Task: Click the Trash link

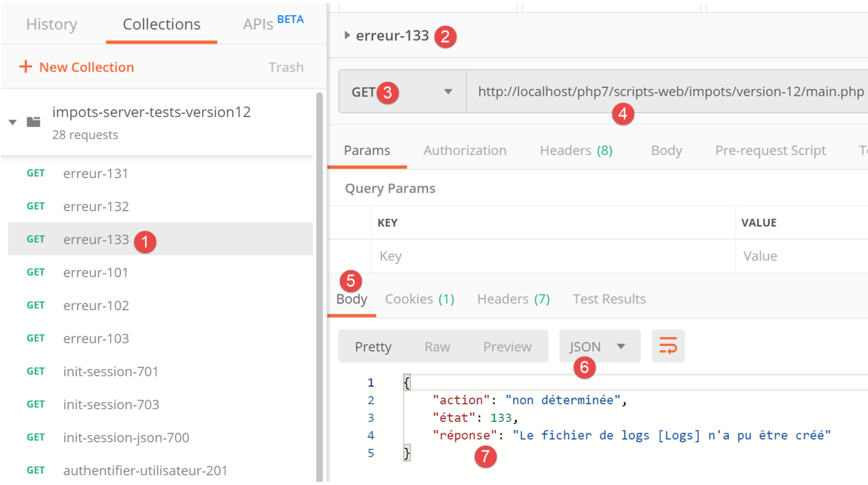Action: (x=285, y=68)
